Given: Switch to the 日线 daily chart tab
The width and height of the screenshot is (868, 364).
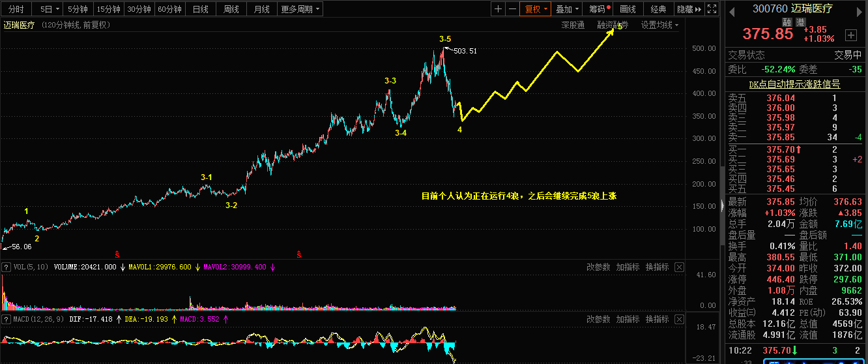Looking at the screenshot, I should 201,9.
